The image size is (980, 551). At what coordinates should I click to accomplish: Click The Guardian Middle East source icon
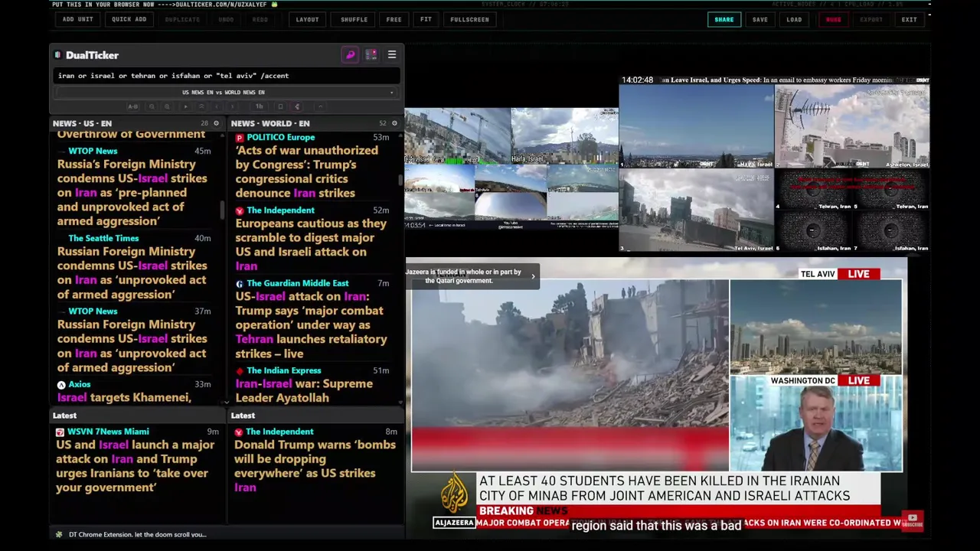pos(240,284)
